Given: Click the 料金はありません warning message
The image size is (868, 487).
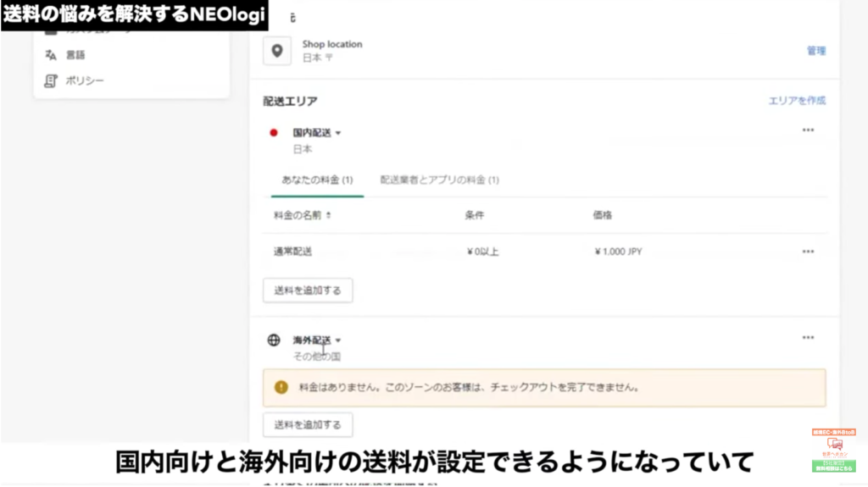Looking at the screenshot, I should pos(470,387).
